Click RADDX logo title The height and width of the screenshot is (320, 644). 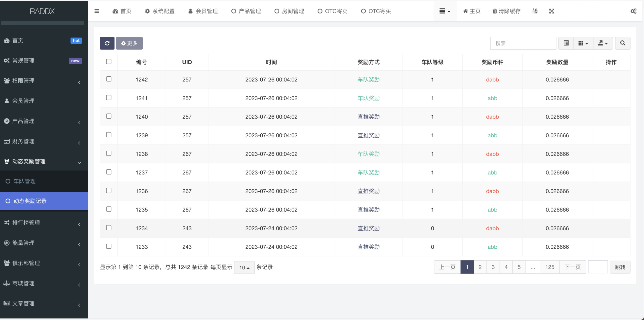click(x=42, y=11)
